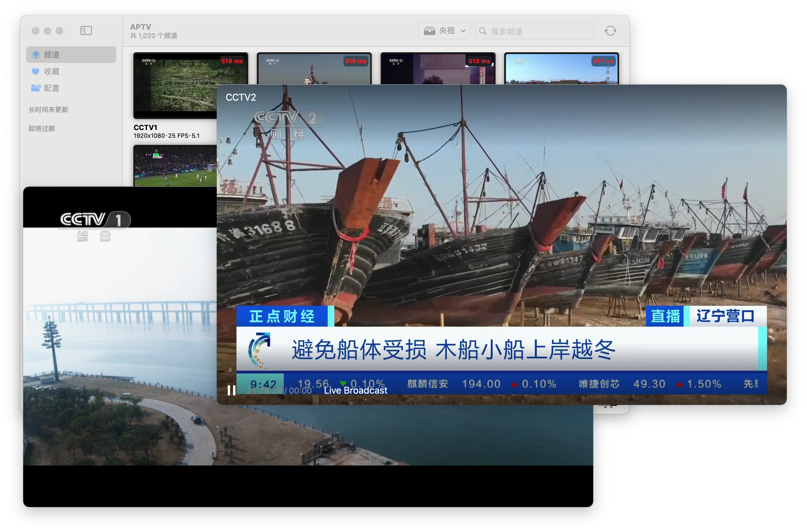This screenshot has width=807, height=532.
Task: Open the CCTV1 channel thumbnail
Action: pyautogui.click(x=175, y=85)
